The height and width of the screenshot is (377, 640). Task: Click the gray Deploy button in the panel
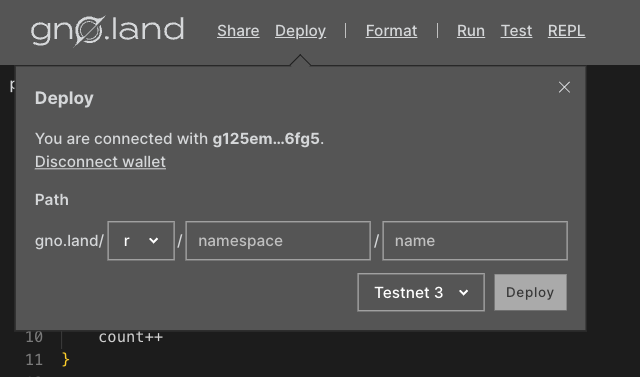[530, 293]
